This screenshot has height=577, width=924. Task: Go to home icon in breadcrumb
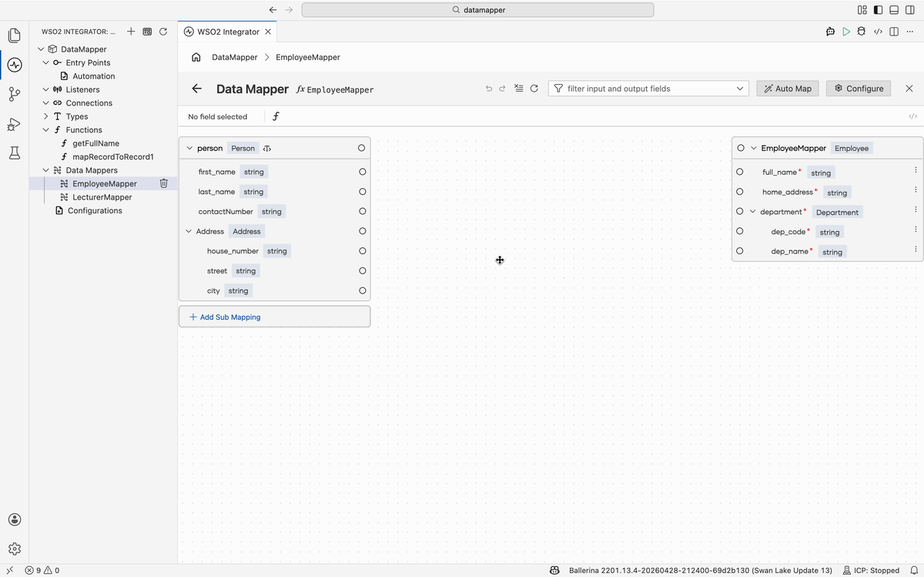click(196, 57)
